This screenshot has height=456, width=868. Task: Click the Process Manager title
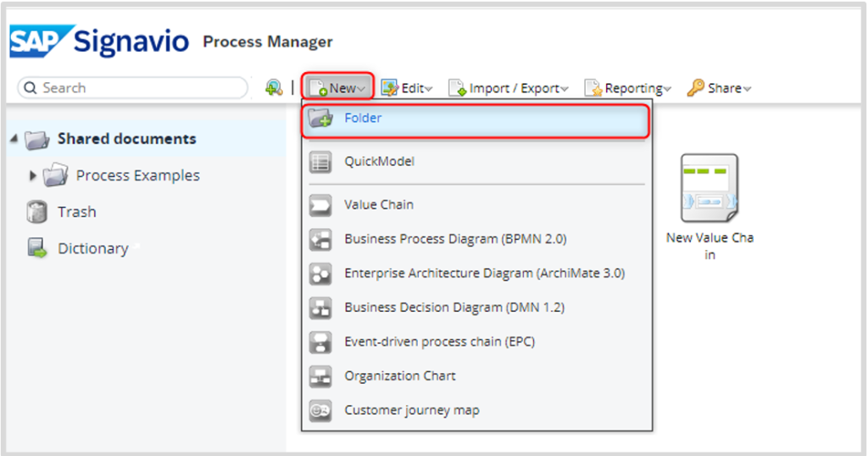point(268,42)
